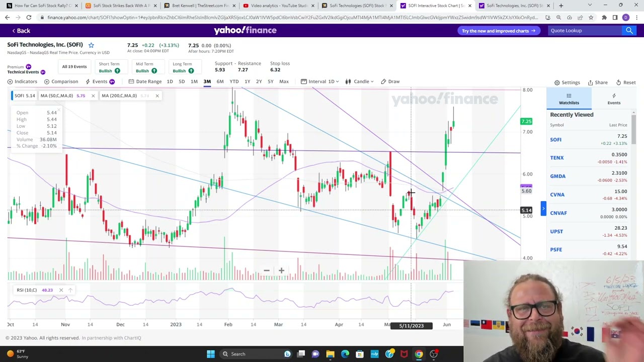Switch to the Watchlists panel tab
This screenshot has width=644, height=362.
pos(569,99)
